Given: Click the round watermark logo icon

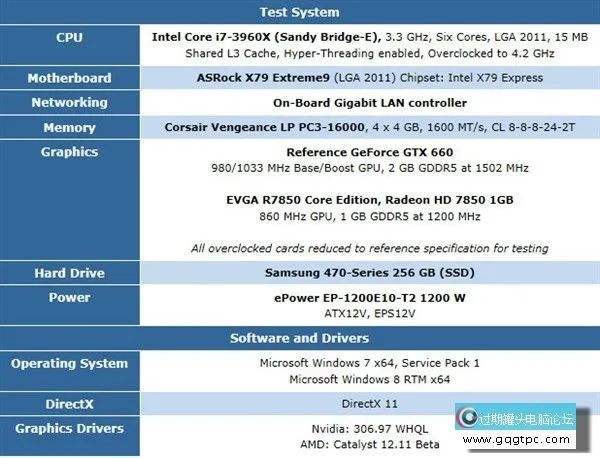Looking at the screenshot, I should [468, 420].
